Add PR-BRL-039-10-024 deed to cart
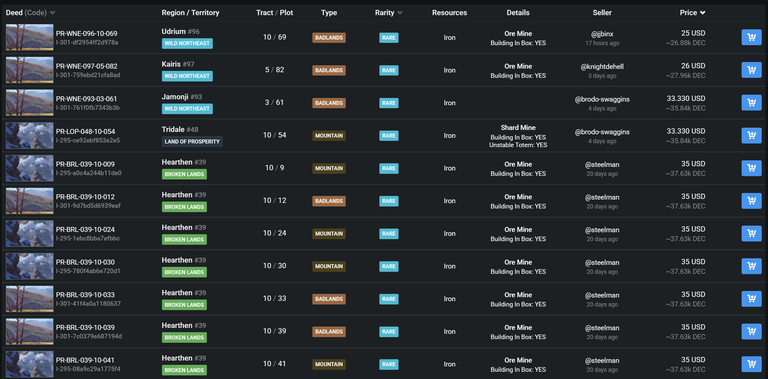Screen dimensions: 768x379 pyautogui.click(x=751, y=233)
